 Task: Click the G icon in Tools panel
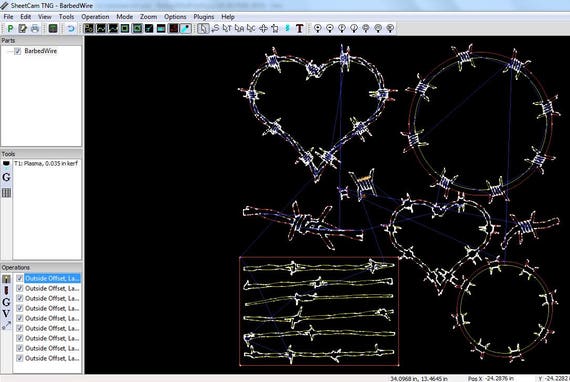click(6, 177)
